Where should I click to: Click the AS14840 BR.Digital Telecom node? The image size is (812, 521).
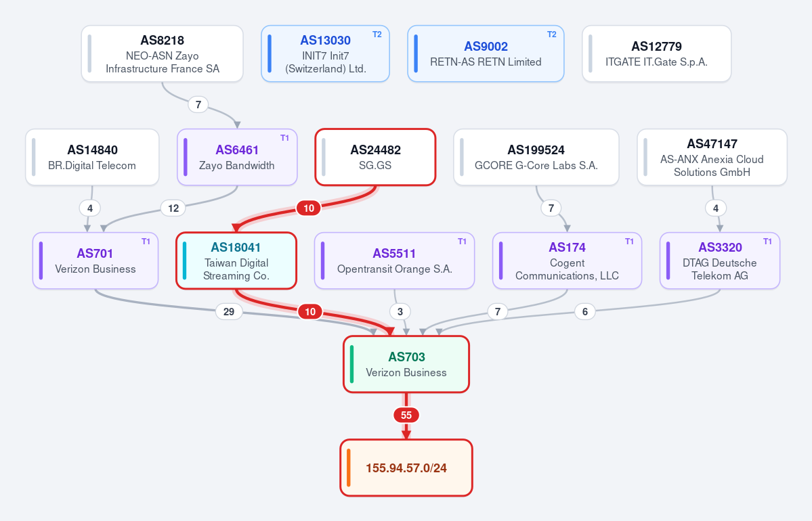[92, 157]
